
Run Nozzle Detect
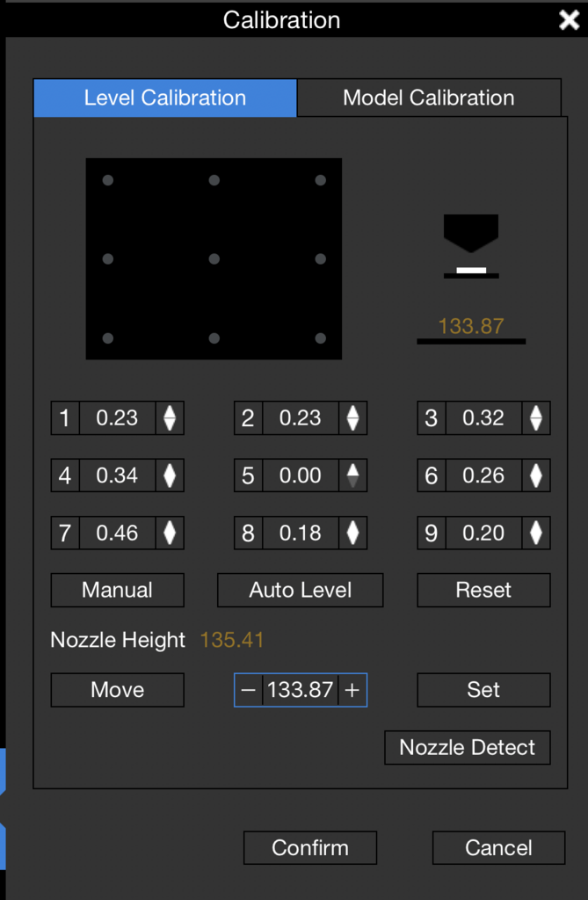tap(468, 747)
